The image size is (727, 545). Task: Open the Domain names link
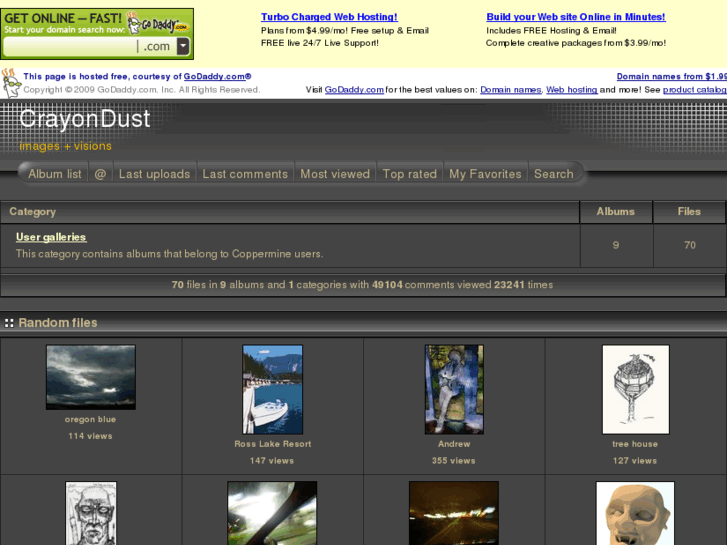pos(510,90)
